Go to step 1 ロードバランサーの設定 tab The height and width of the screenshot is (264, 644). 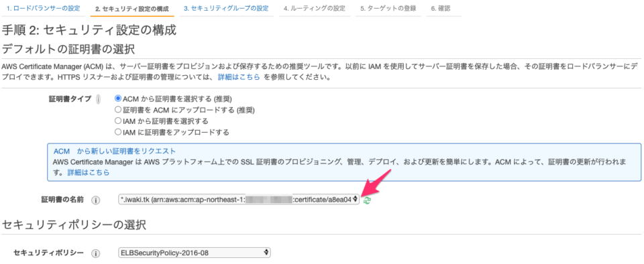coord(43,9)
